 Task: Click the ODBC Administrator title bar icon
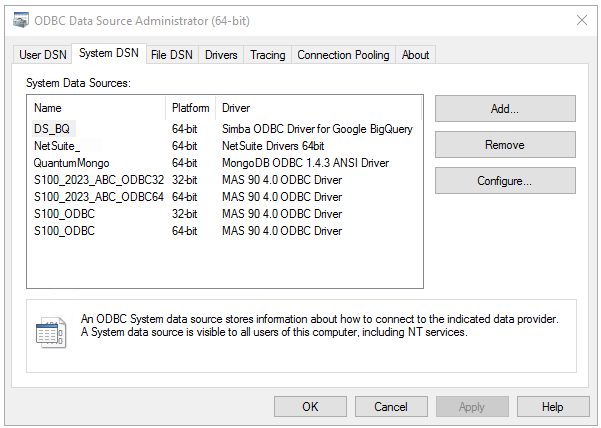[x=21, y=20]
